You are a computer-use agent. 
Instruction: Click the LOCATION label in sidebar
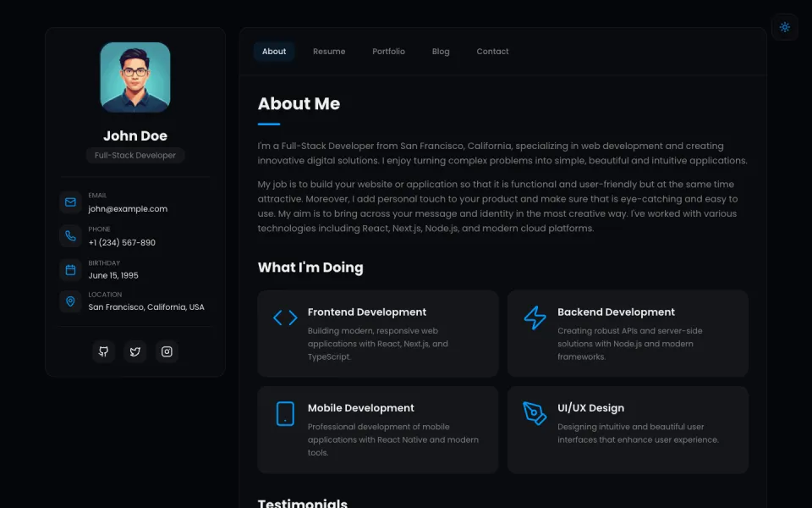pyautogui.click(x=105, y=295)
